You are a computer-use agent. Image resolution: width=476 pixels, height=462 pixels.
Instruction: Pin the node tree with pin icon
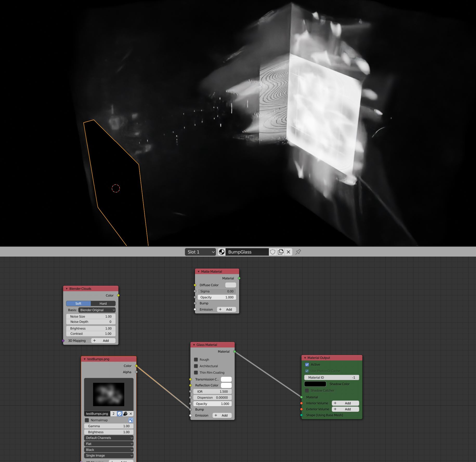[x=298, y=252]
